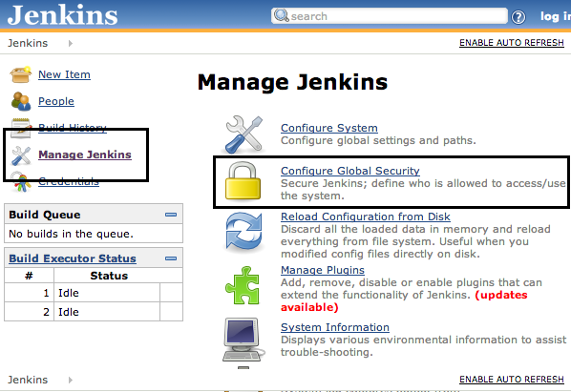Click the Build Queue title
This screenshot has height=392, width=571.
pos(45,215)
